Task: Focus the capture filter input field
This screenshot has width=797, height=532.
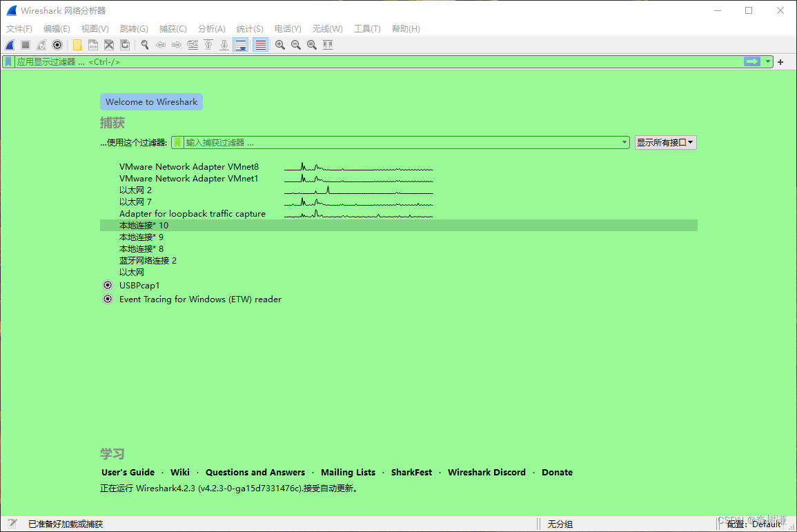Action: tap(402, 142)
